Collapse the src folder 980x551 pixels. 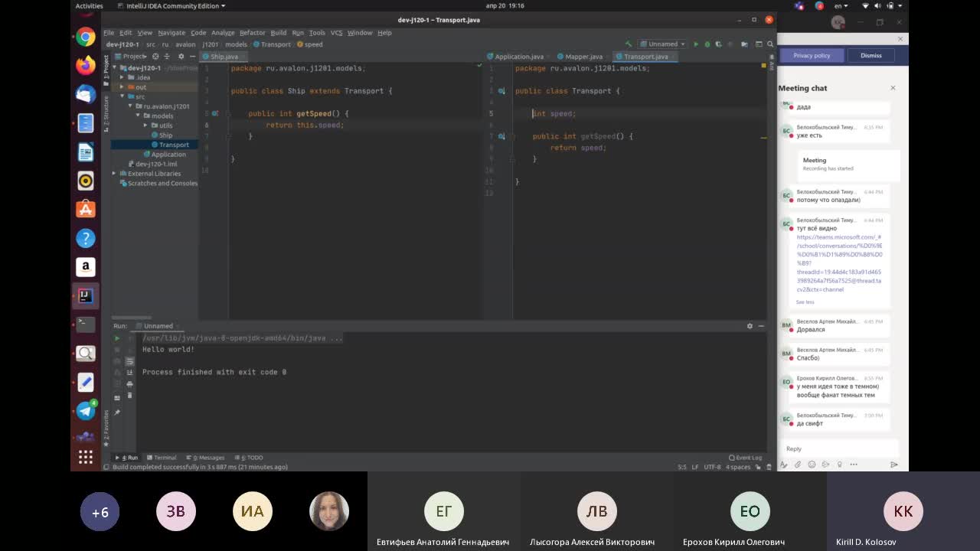coord(122,96)
